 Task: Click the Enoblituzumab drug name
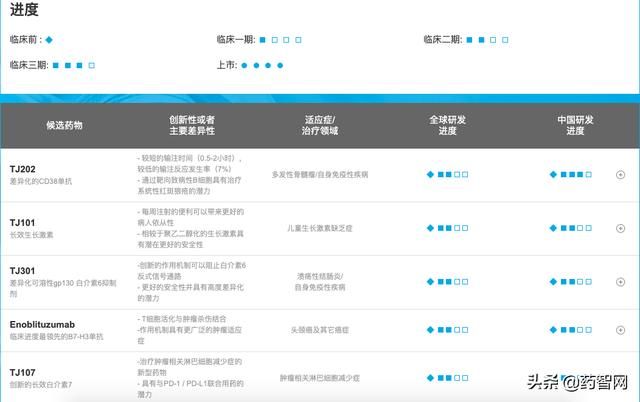(42, 324)
